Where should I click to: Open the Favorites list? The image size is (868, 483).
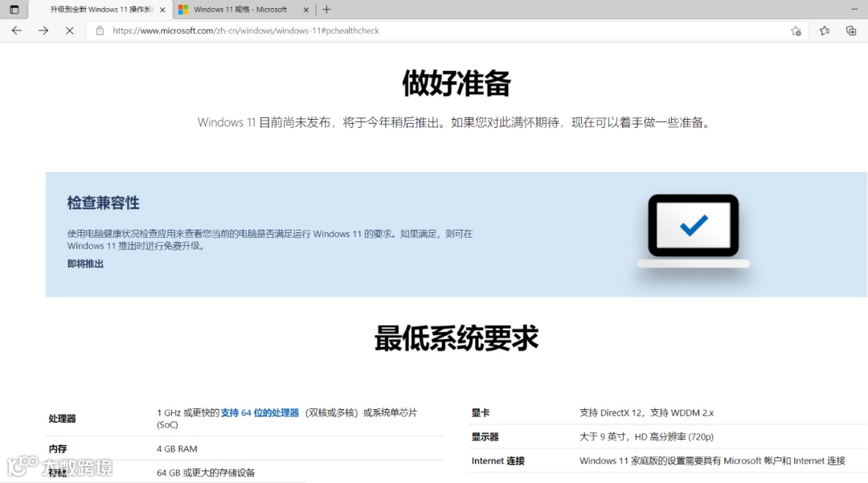825,31
